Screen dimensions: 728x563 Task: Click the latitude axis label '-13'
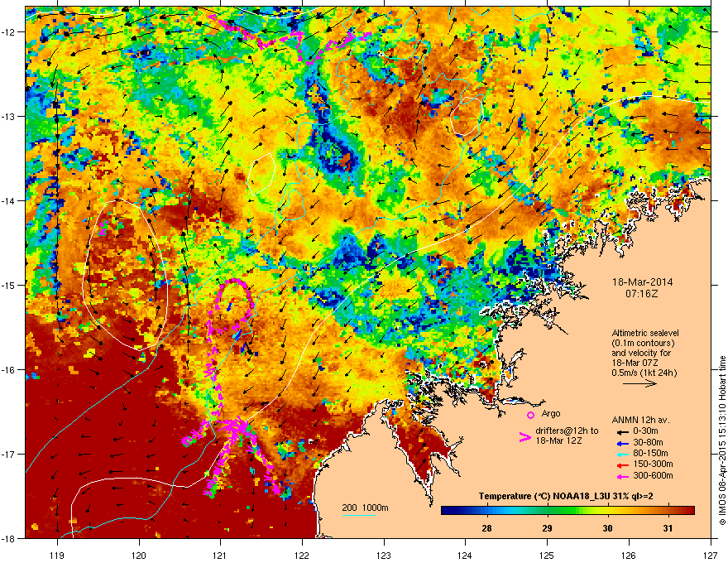(x=8, y=116)
